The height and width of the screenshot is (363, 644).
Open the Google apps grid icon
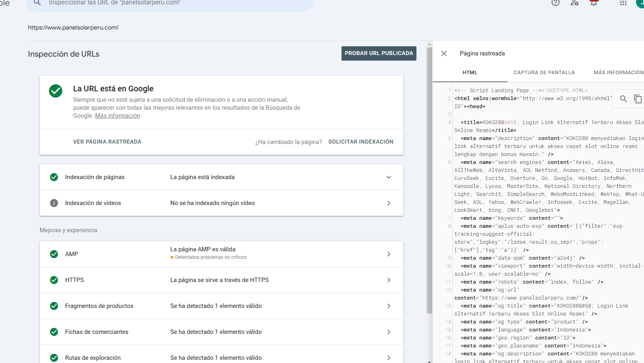[623, 2]
